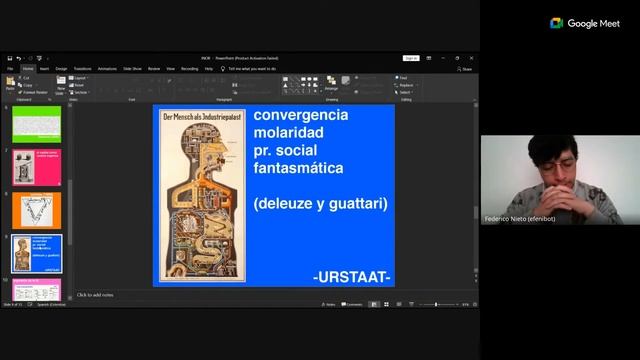Toggle the Comments pane in status bar
Screen dimensions: 640x360
click(351, 304)
